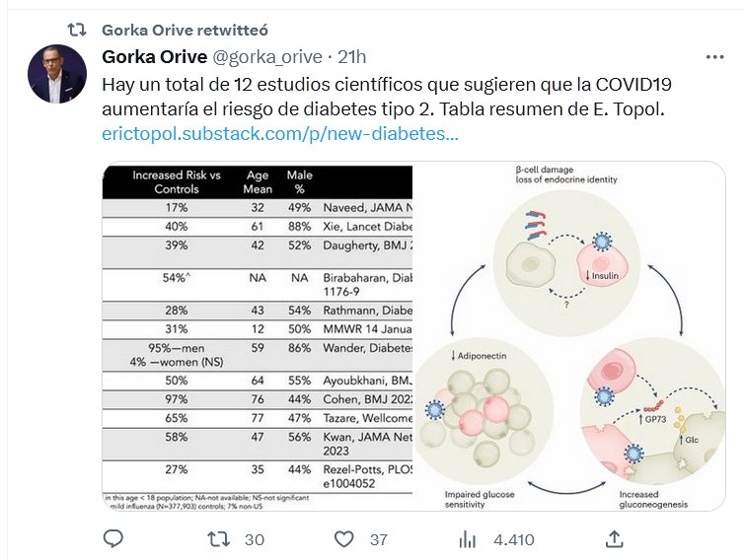Open the study summary table image
The height and width of the screenshot is (560, 744).
(x=257, y=335)
